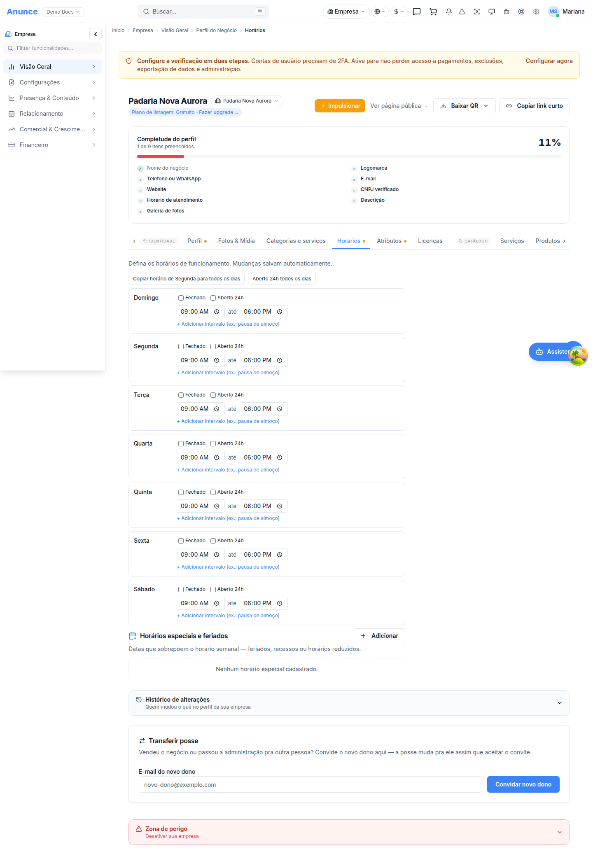The height and width of the screenshot is (868, 593).
Task: Open the shopping cart icon
Action: point(433,12)
